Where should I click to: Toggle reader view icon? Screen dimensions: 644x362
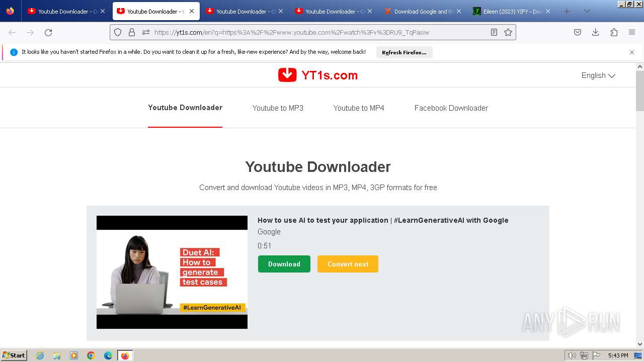coord(494,32)
